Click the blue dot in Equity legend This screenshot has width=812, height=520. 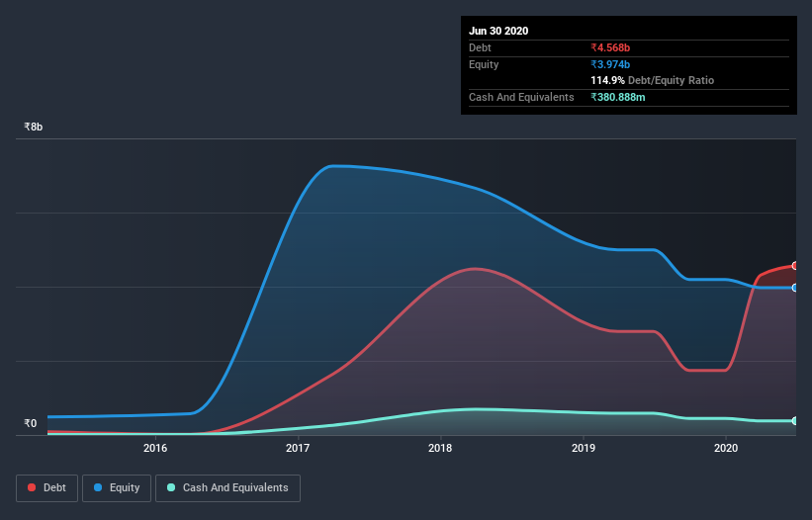click(98, 487)
